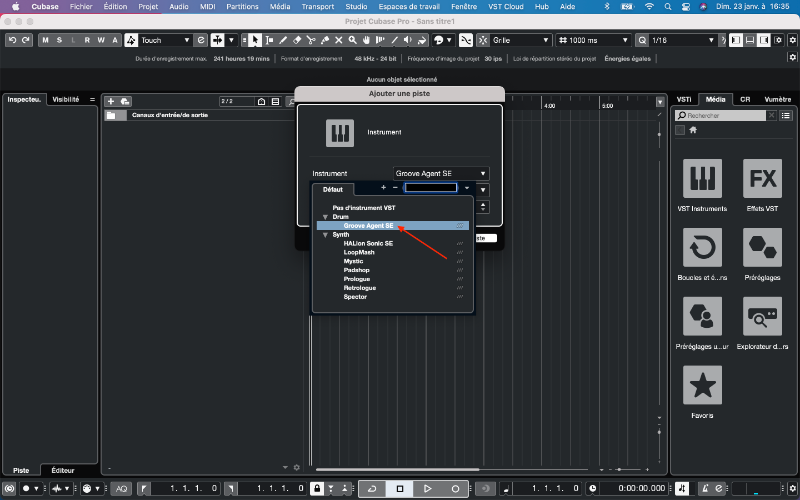Viewport: 800px width, 500px height.
Task: Toggle global Solo S button
Action: click(x=59, y=40)
